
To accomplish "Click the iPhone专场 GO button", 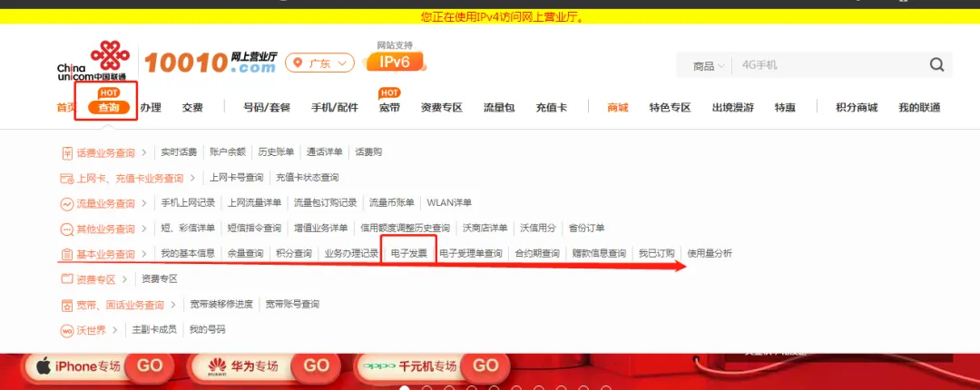I will coord(149,366).
